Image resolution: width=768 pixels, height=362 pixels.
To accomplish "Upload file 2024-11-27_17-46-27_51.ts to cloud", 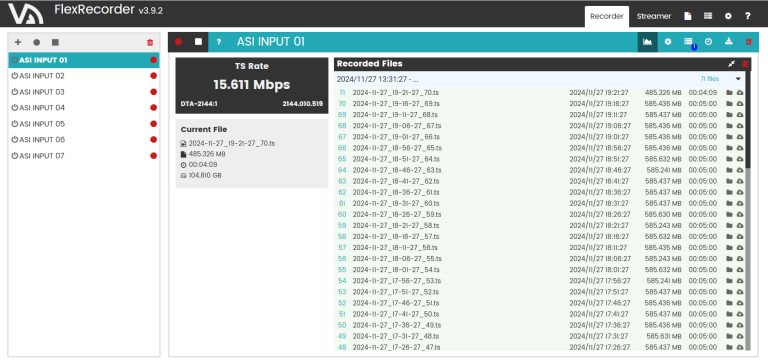I will click(740, 303).
